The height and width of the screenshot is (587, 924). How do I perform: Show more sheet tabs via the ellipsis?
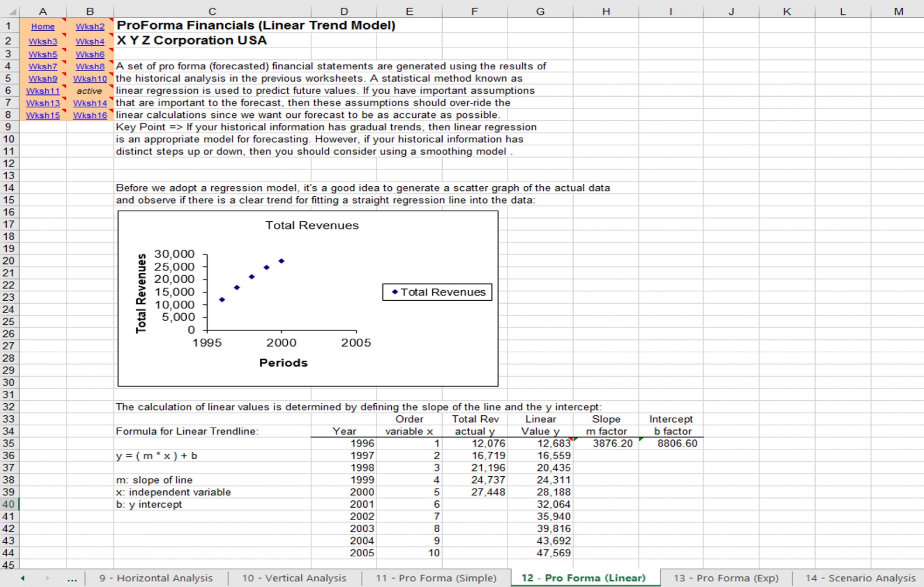72,579
